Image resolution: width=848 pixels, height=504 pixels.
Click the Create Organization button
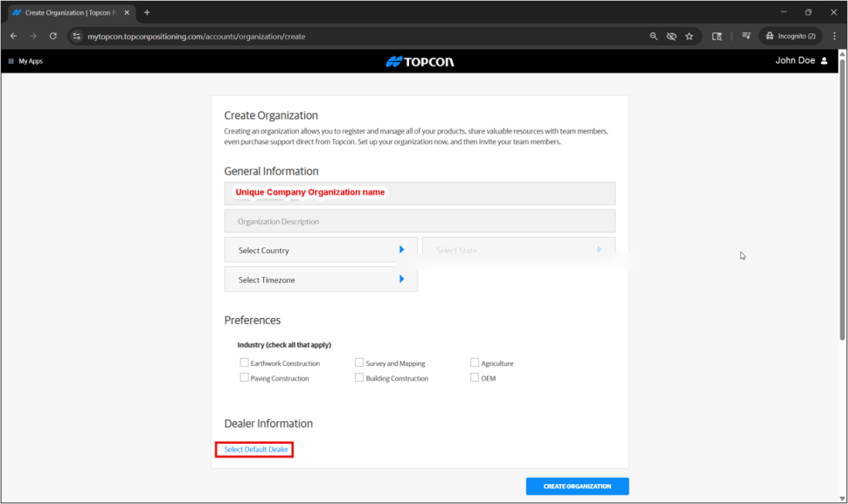(577, 487)
